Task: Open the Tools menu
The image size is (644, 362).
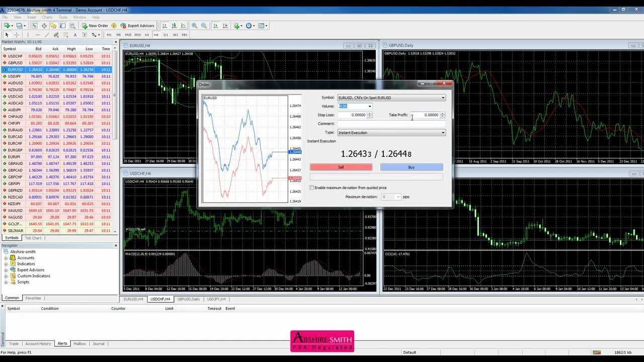Action: (63, 17)
